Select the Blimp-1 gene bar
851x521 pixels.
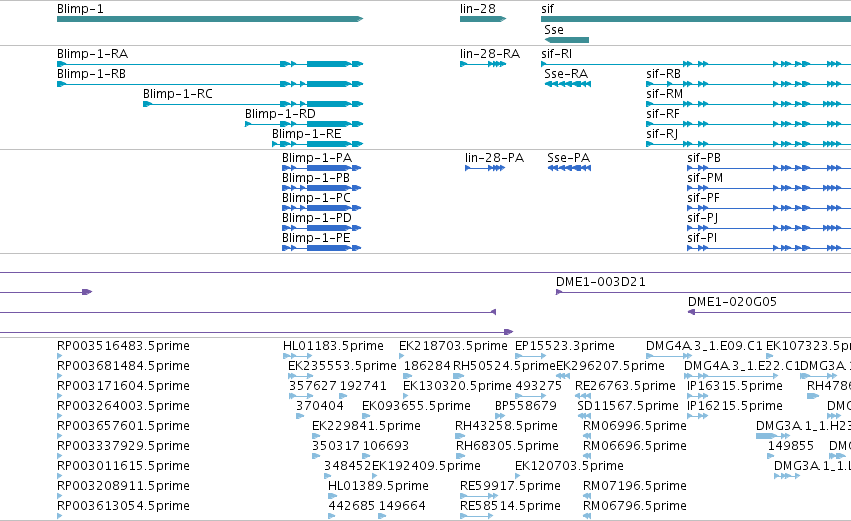click(x=210, y=19)
